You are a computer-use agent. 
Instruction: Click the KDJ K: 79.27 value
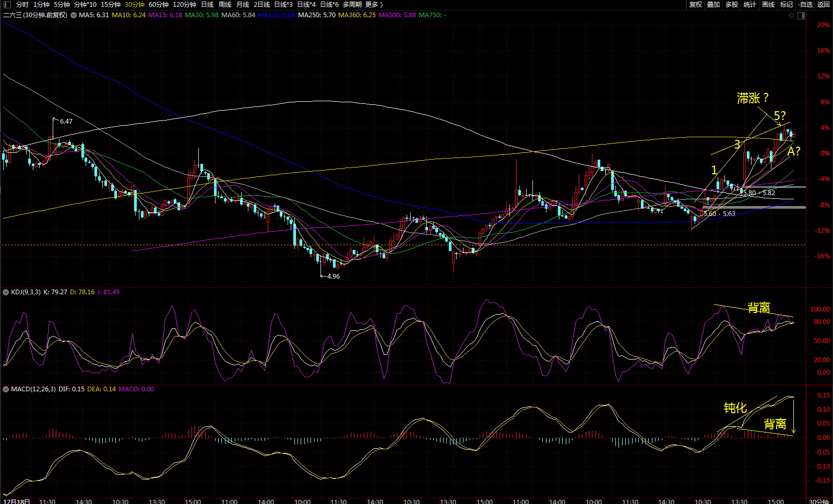tap(55, 292)
